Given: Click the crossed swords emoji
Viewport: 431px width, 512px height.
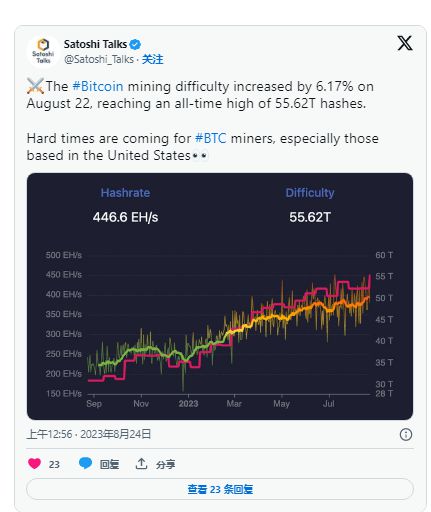Looking at the screenshot, I should 35,86.
